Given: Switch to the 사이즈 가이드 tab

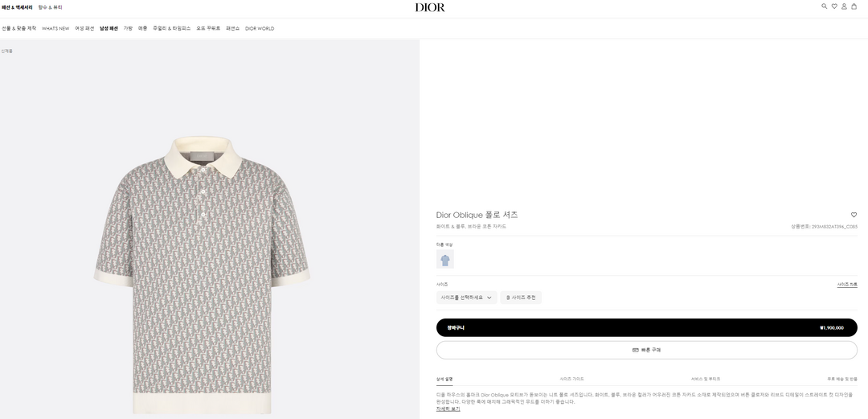Looking at the screenshot, I should 571,379.
